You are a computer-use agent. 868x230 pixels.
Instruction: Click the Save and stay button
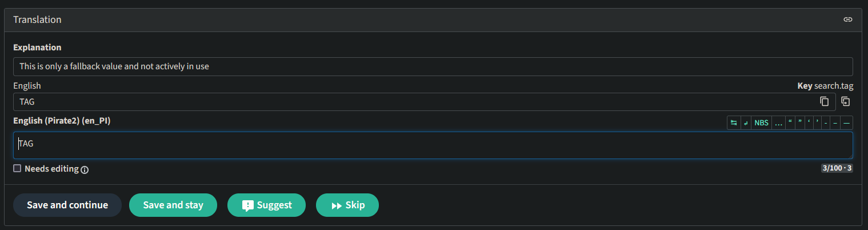tap(173, 205)
